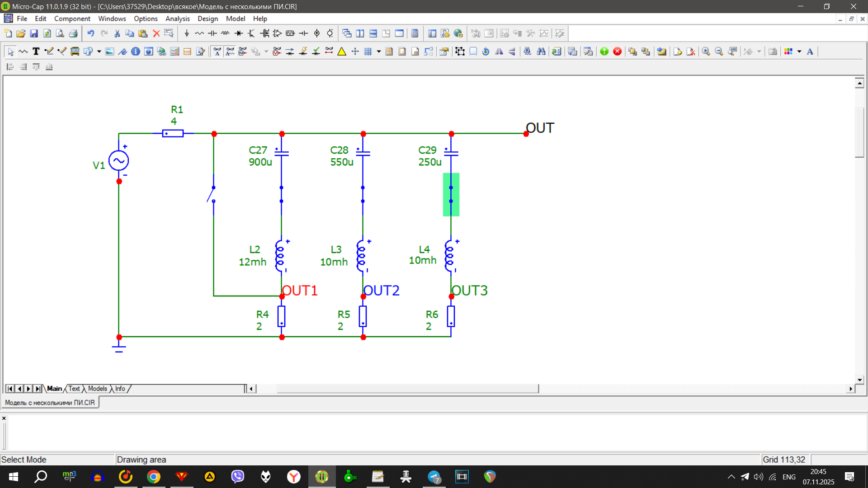868x488 pixels.
Task: Open the color palette dropdown arrow
Action: click(x=799, y=52)
